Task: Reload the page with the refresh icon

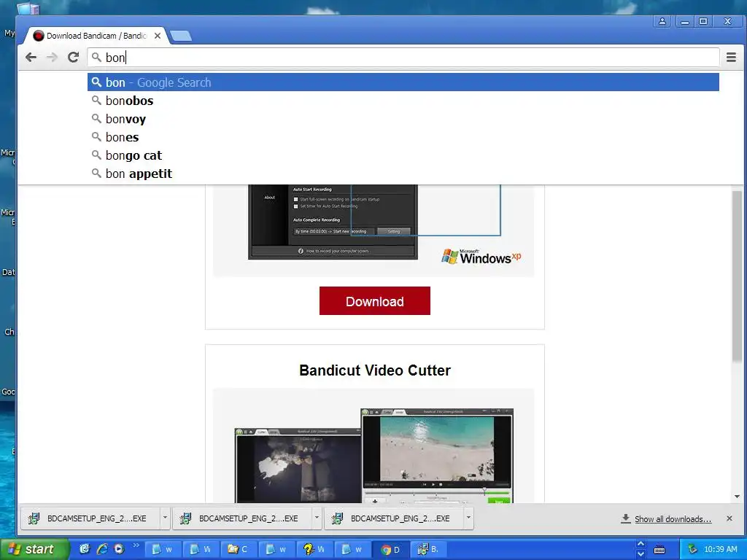Action: tap(73, 58)
